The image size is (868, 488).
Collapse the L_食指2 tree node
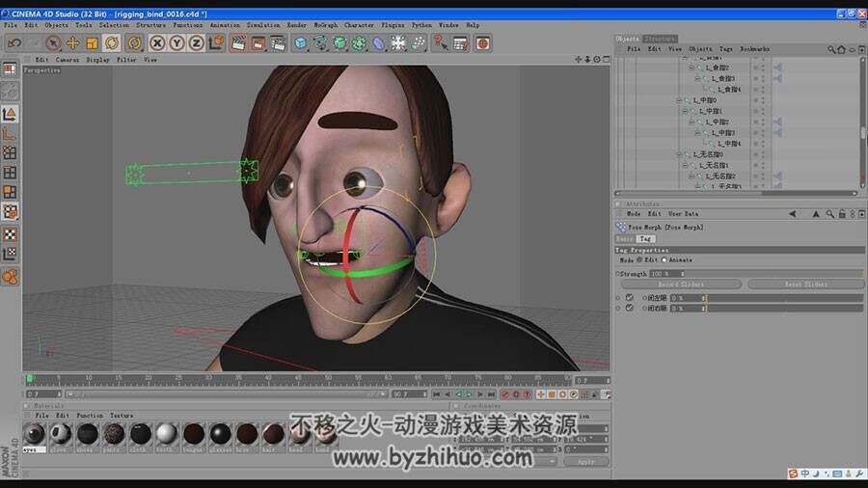pos(692,68)
